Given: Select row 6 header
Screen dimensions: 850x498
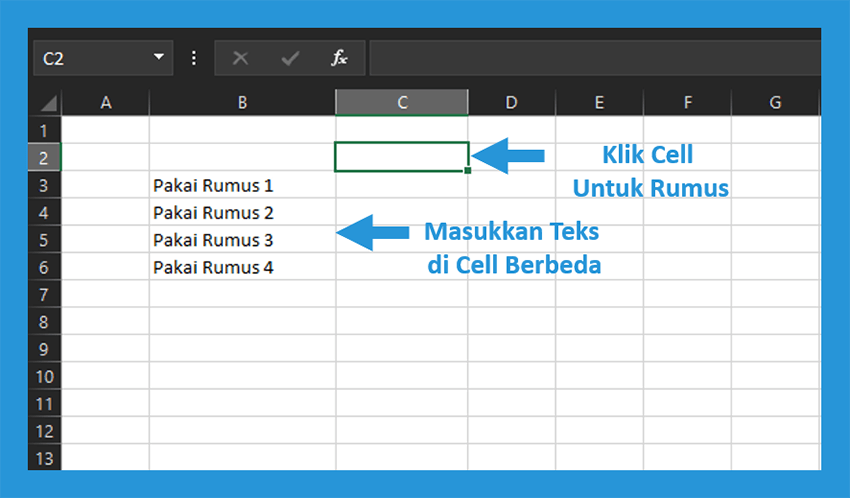Looking at the screenshot, I should click(44, 267).
